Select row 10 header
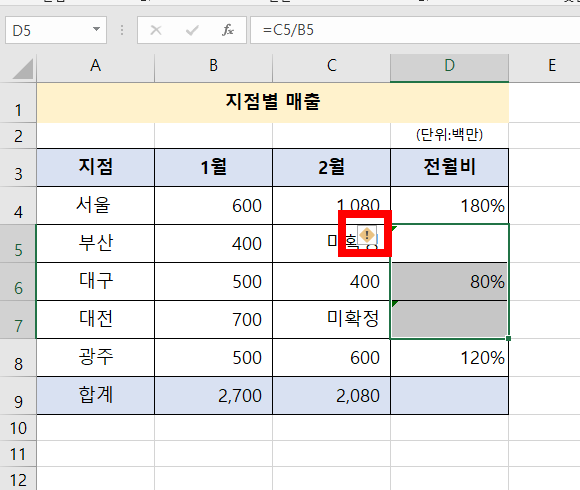 click(x=18, y=428)
